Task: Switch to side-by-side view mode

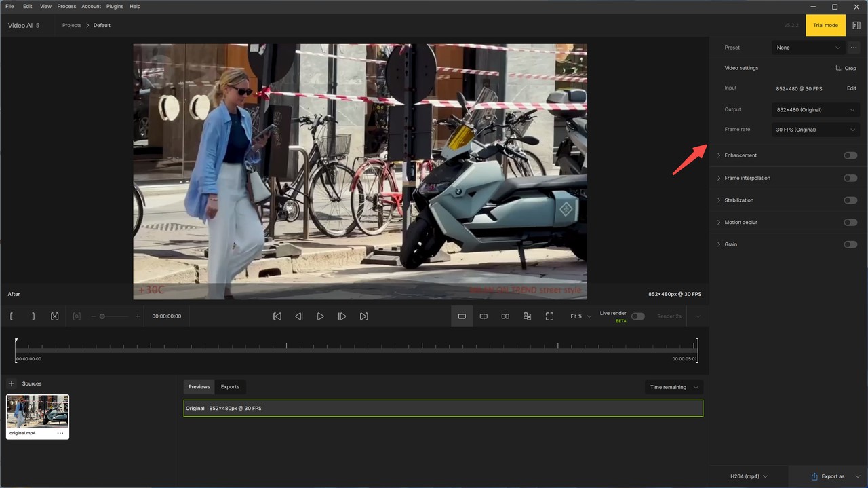Action: pyautogui.click(x=505, y=316)
